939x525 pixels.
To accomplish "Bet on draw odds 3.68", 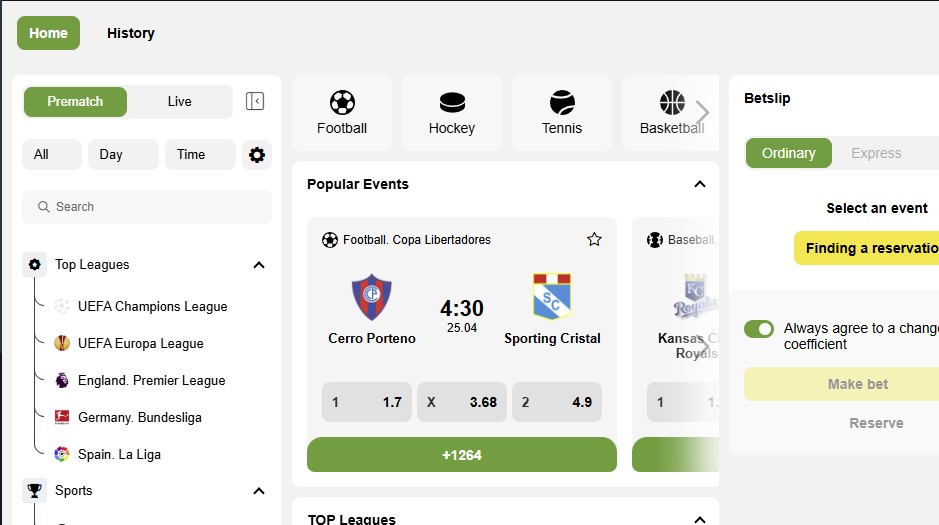I will [x=462, y=402].
